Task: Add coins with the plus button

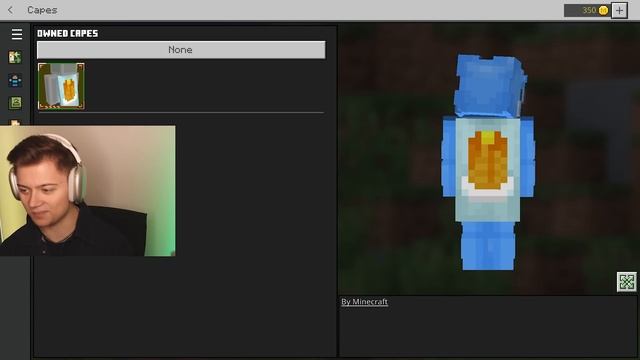Action: pos(619,11)
